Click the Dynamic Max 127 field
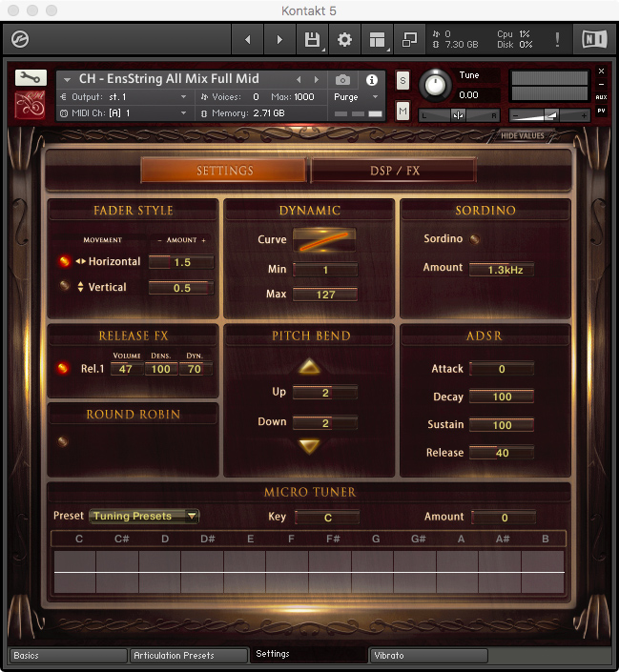The image size is (619, 672). 324,295
